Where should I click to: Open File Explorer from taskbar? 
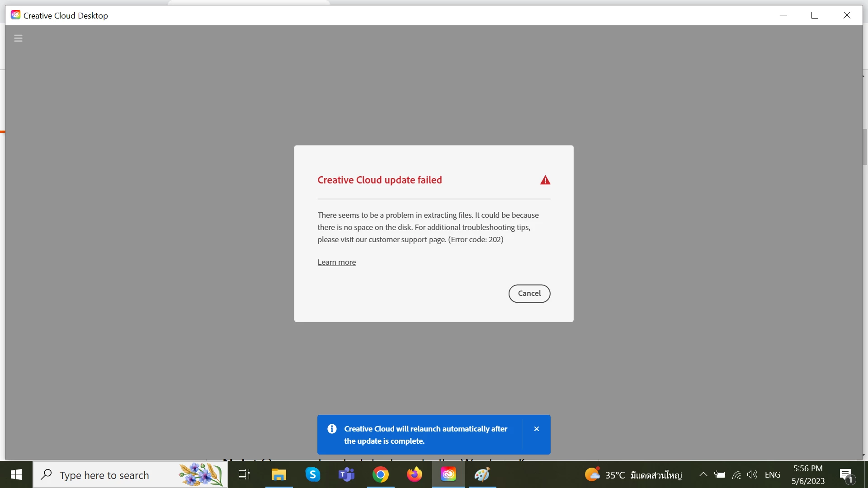[x=279, y=474]
